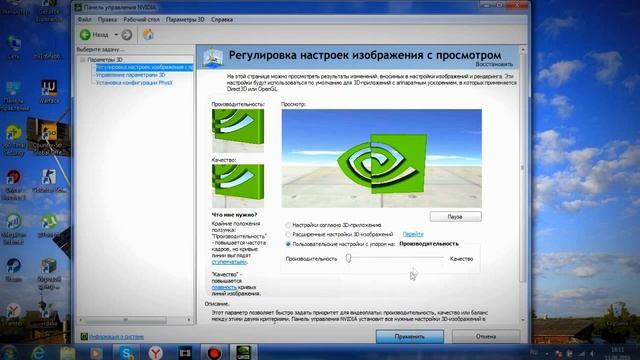The height and width of the screenshot is (360, 640).
Task: Open the Панель управления desktop icon
Action: [13, 96]
